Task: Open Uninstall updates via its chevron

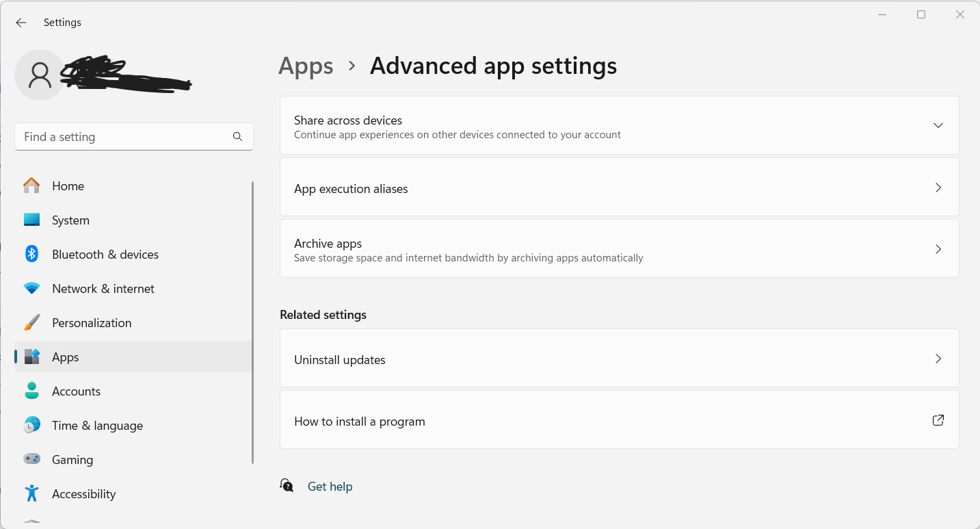Action: tap(938, 359)
